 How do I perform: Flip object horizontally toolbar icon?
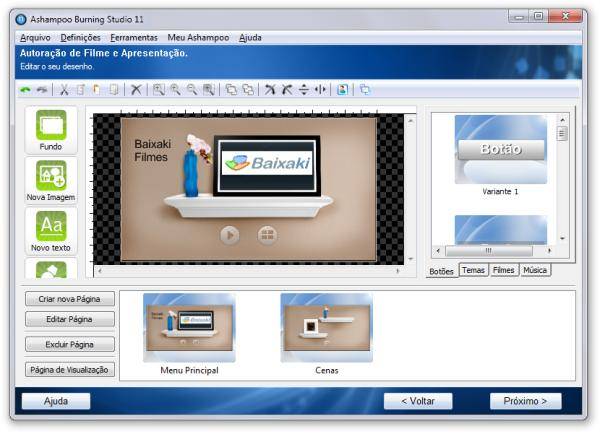pos(320,90)
